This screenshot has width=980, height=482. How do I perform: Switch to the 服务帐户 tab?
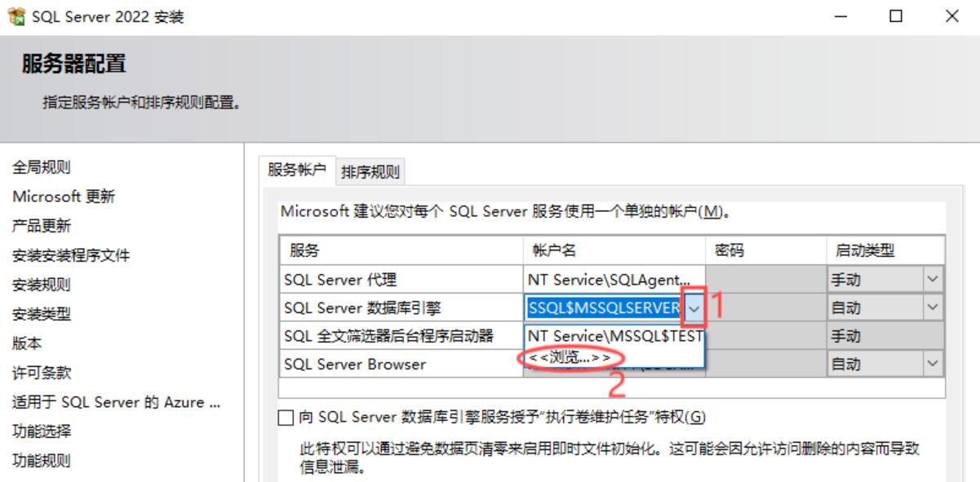297,170
